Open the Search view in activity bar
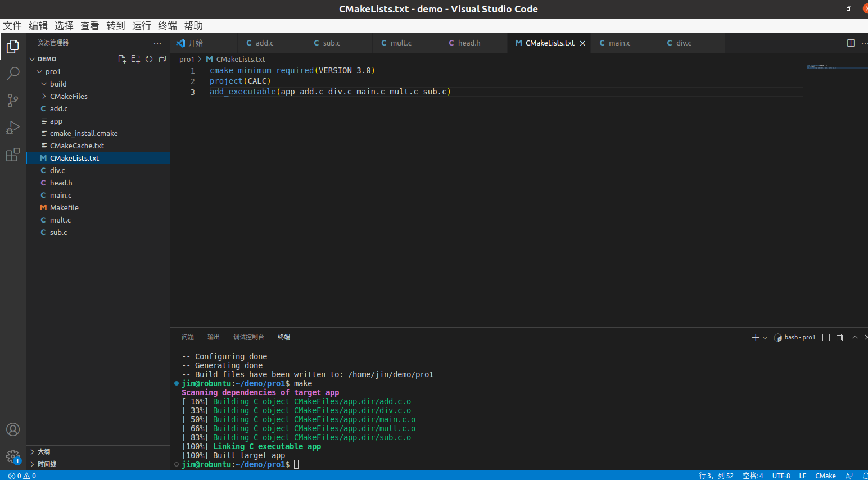Image resolution: width=868 pixels, height=480 pixels. point(13,73)
